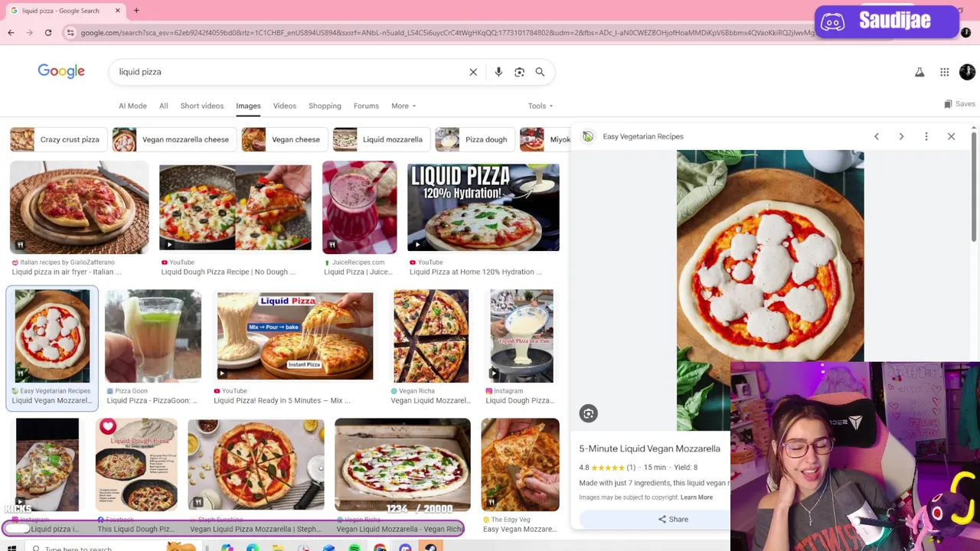980x551 pixels.
Task: Clear the search box text
Action: click(x=473, y=72)
